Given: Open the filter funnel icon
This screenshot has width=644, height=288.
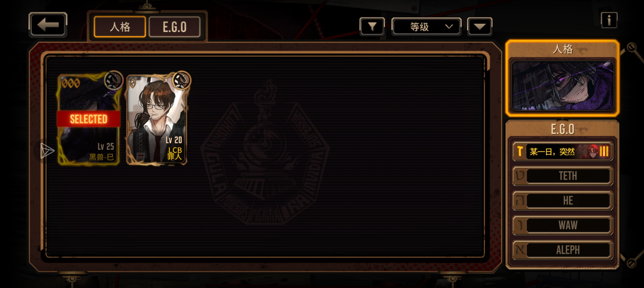Looking at the screenshot, I should 372,26.
